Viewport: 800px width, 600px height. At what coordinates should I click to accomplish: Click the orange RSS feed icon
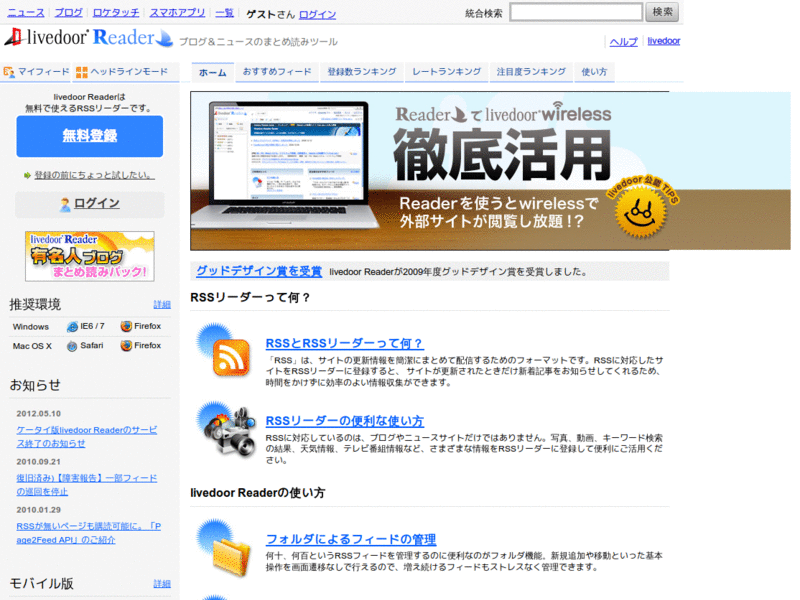[231, 357]
